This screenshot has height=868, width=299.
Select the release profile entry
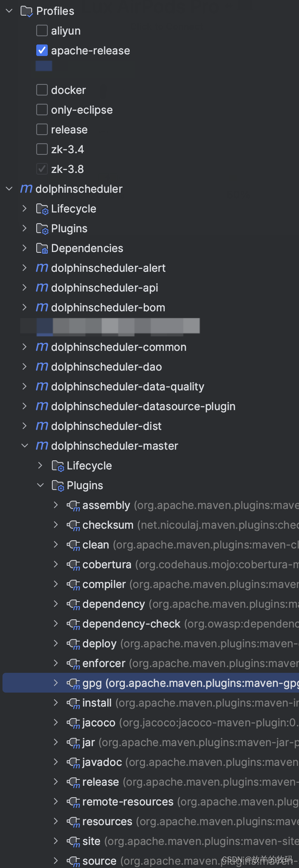point(69,129)
